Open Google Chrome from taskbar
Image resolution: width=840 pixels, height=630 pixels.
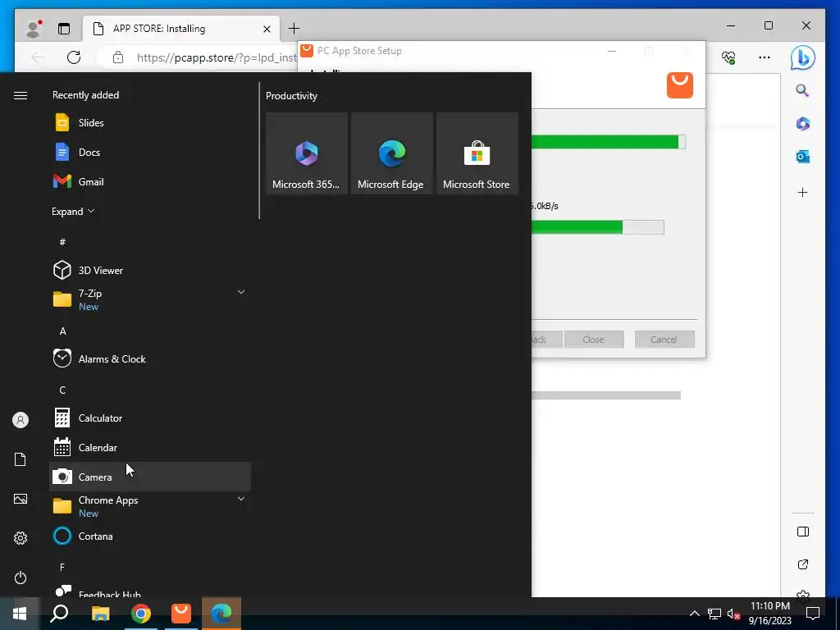click(141, 614)
